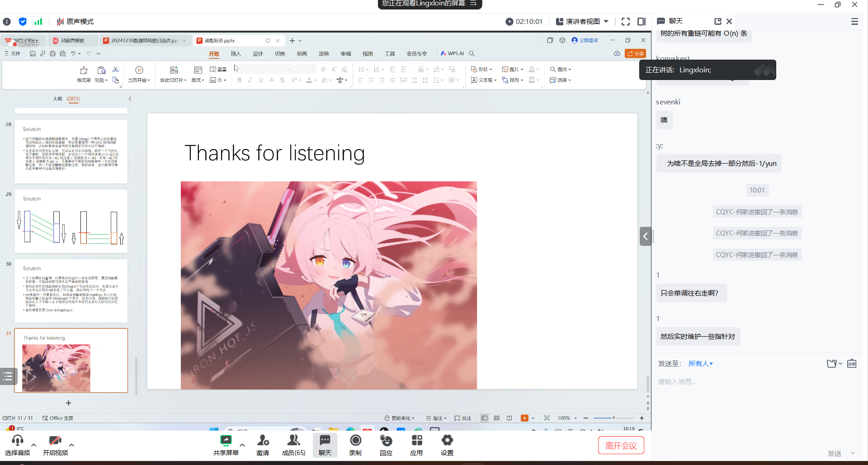Click the 回应 reactions icon

[x=386, y=441]
